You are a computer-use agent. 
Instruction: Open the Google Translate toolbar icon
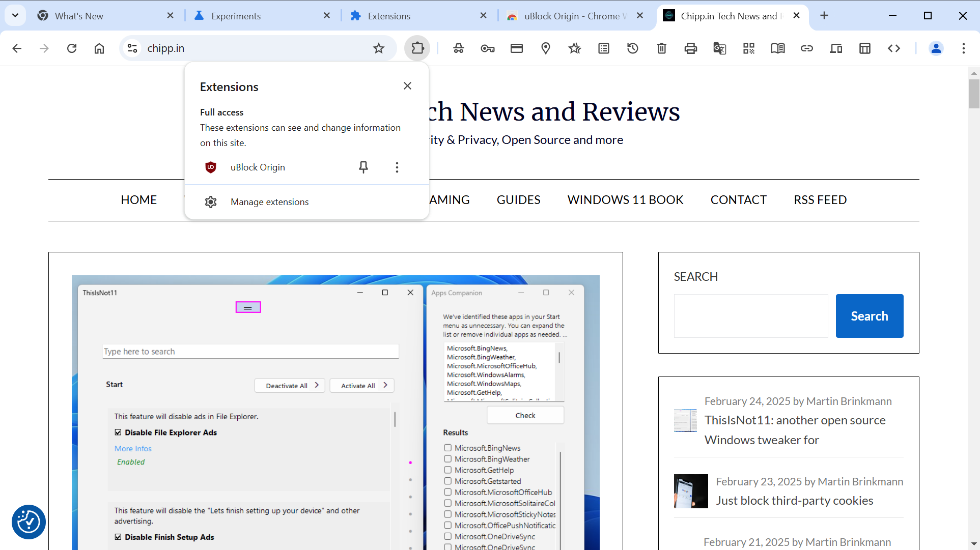pyautogui.click(x=719, y=48)
